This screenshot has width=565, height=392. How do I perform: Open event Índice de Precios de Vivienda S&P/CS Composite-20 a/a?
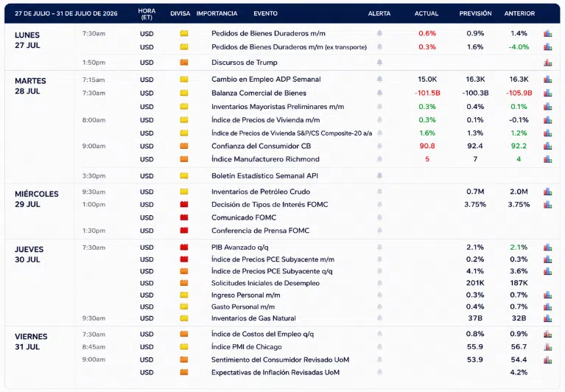(x=292, y=133)
